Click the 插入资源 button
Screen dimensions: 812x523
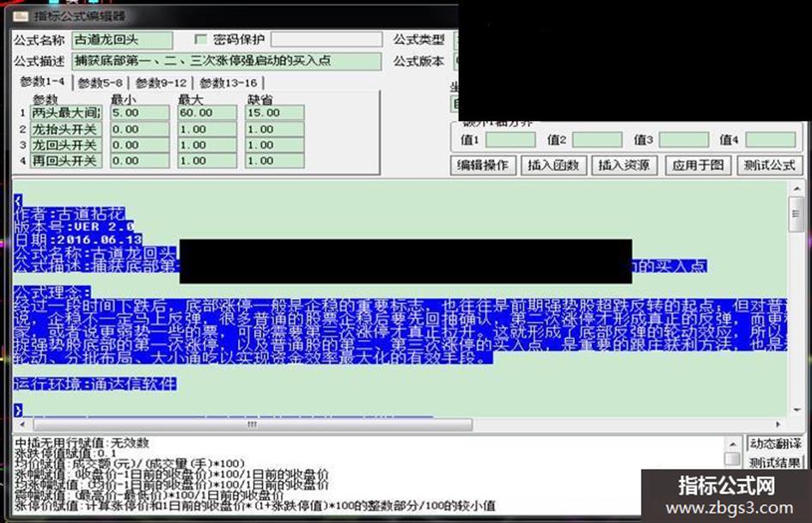coord(624,165)
